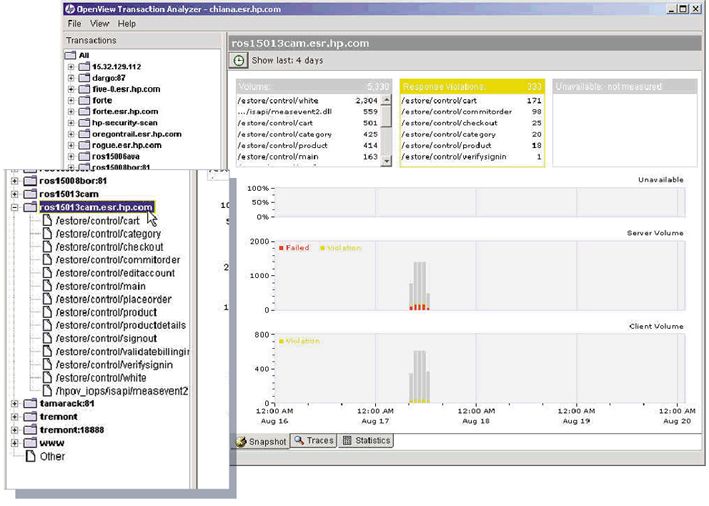The width and height of the screenshot is (709, 506).
Task: Click the /estore/control/signout page icon
Action: pos(47,338)
